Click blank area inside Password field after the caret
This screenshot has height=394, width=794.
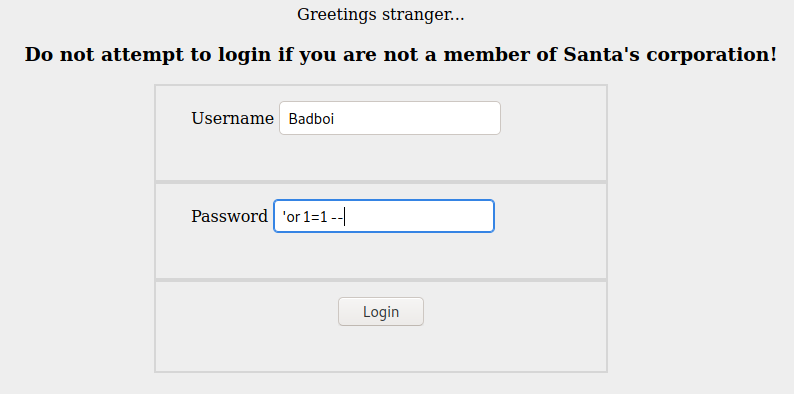(420, 216)
